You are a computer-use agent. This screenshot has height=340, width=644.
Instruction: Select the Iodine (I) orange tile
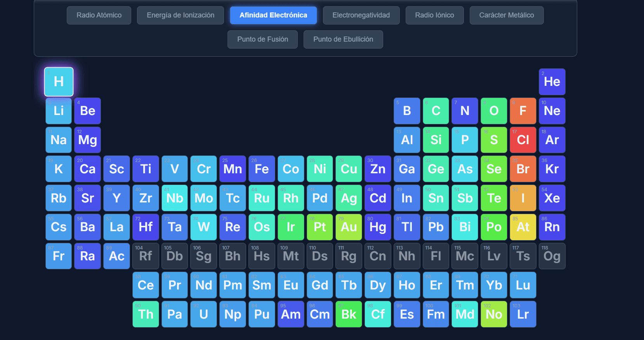[x=522, y=198]
